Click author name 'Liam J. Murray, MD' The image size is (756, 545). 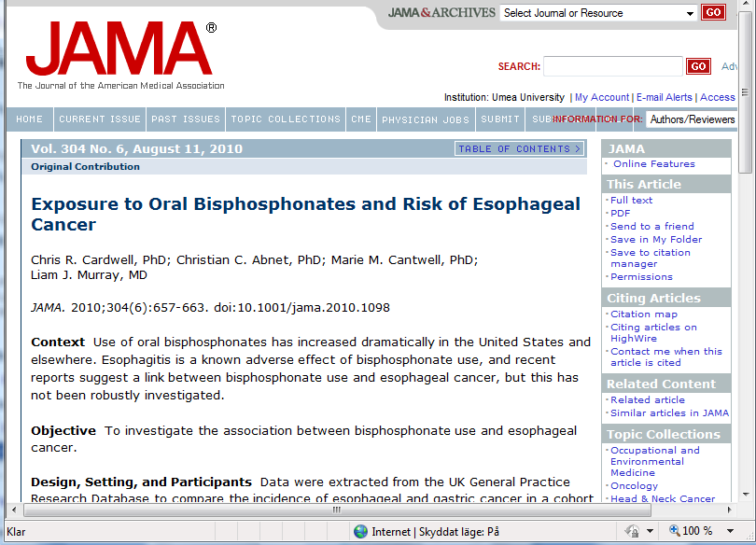tap(89, 275)
